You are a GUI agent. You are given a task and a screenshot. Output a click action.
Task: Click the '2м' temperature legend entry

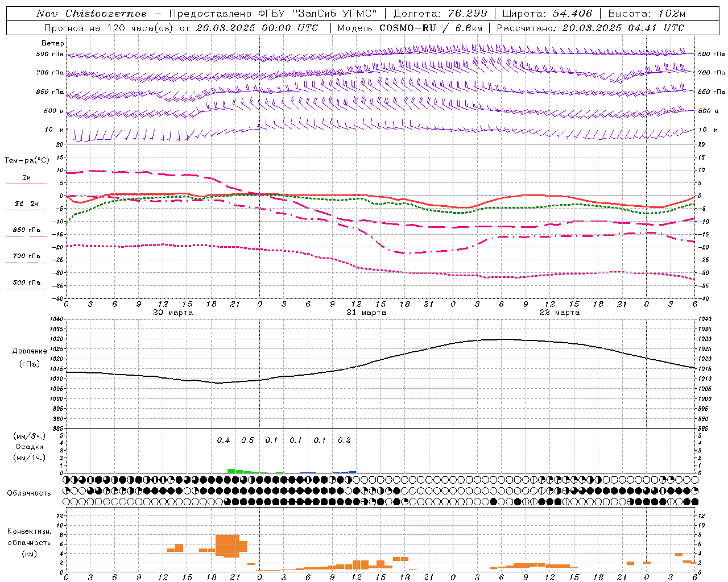pos(27,178)
